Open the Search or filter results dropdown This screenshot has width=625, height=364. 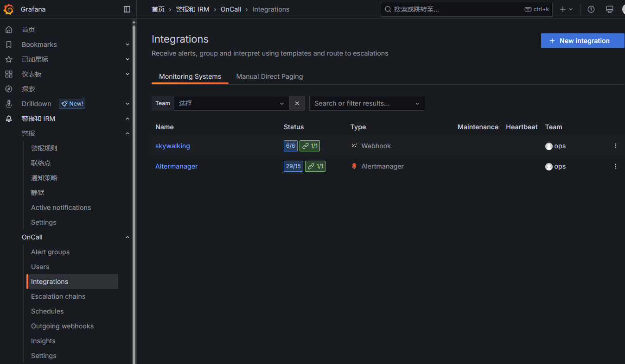(367, 103)
